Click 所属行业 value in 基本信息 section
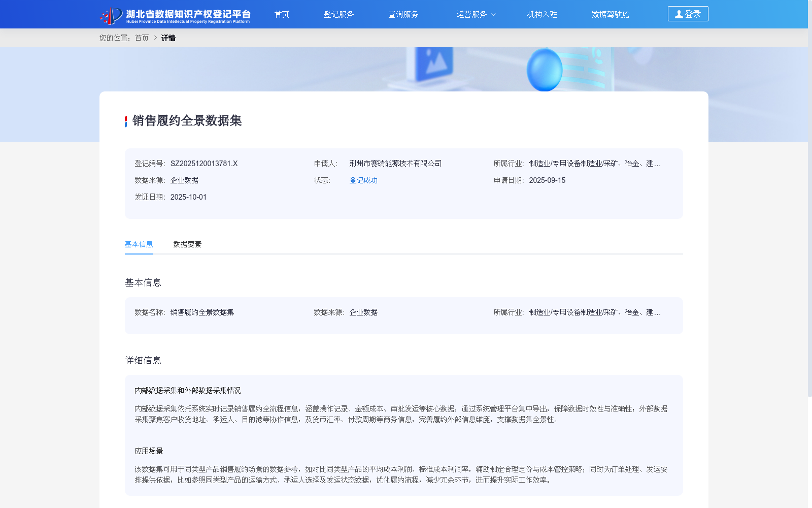 point(595,312)
